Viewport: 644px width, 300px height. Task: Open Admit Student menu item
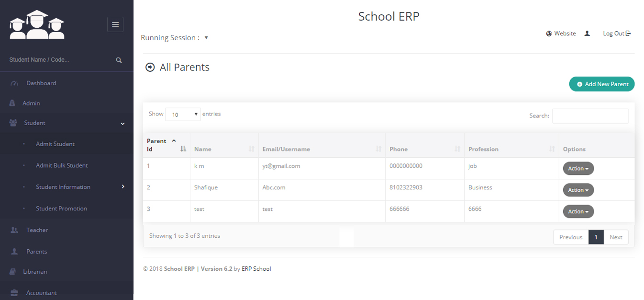(x=55, y=144)
